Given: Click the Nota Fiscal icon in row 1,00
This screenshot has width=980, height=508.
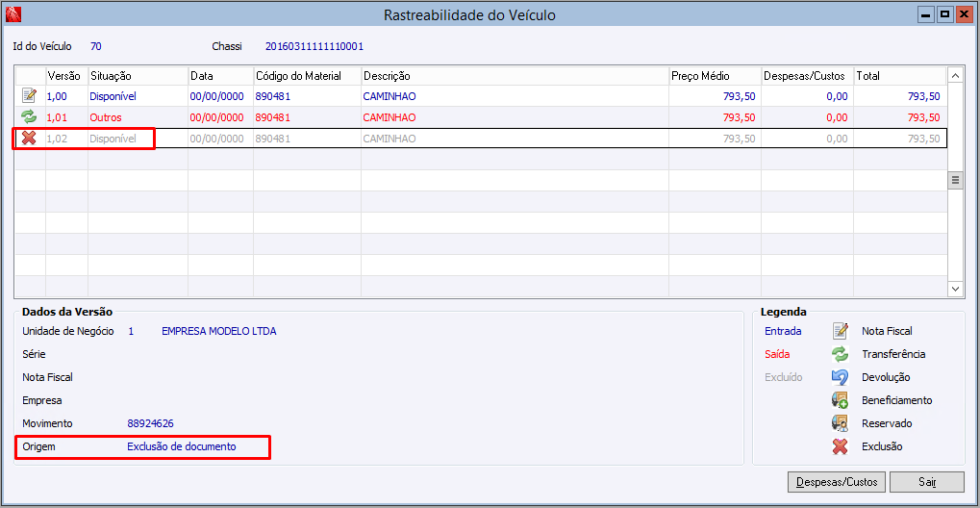Looking at the screenshot, I should pyautogui.click(x=29, y=95).
